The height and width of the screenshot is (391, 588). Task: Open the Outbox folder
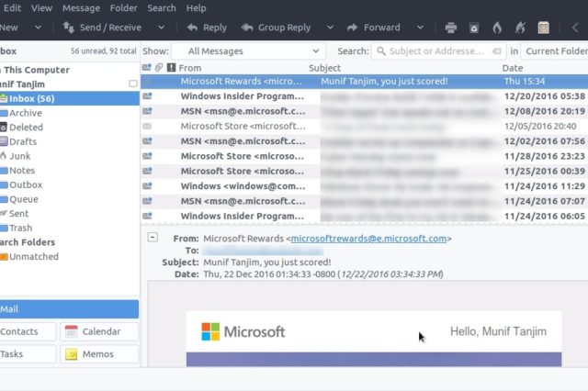coord(26,184)
